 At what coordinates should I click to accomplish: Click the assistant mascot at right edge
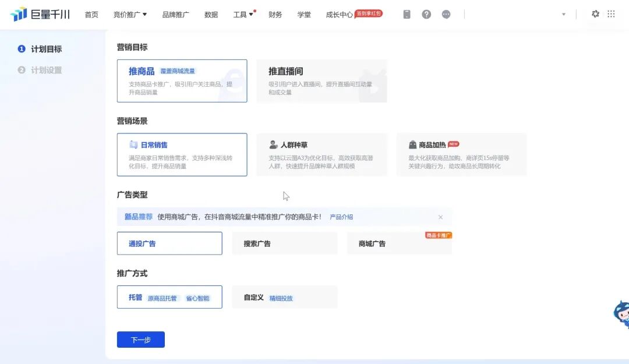[621, 314]
